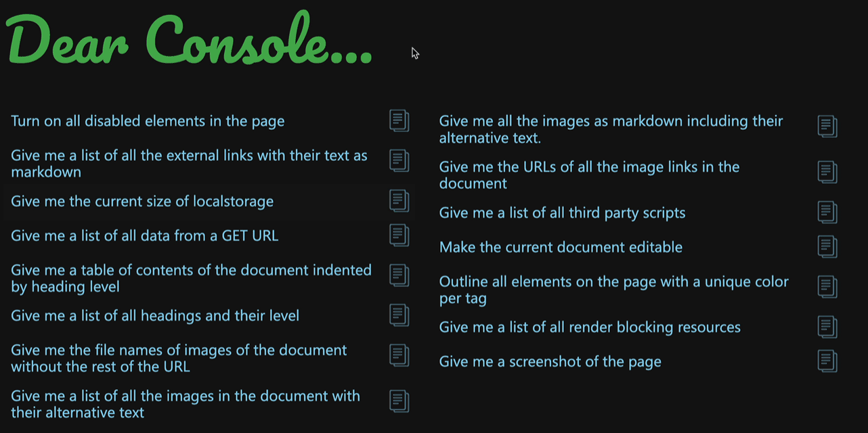Image resolution: width=868 pixels, height=433 pixels.
Task: Open 'Give me the current size of localstorage' link
Action: point(142,202)
